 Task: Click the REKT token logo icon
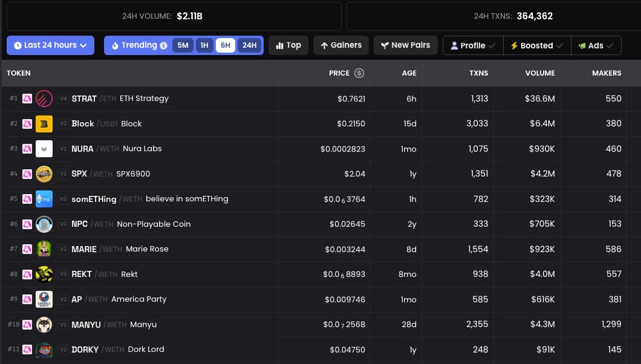click(x=44, y=275)
